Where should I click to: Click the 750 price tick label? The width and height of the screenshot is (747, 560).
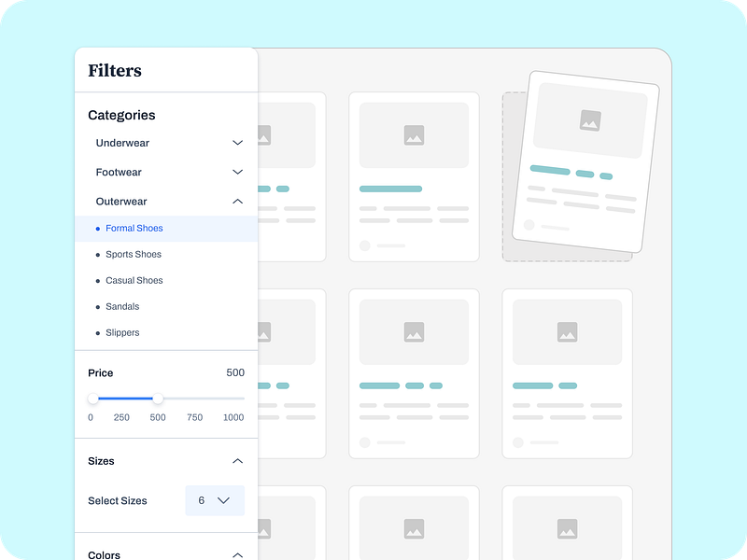click(195, 417)
